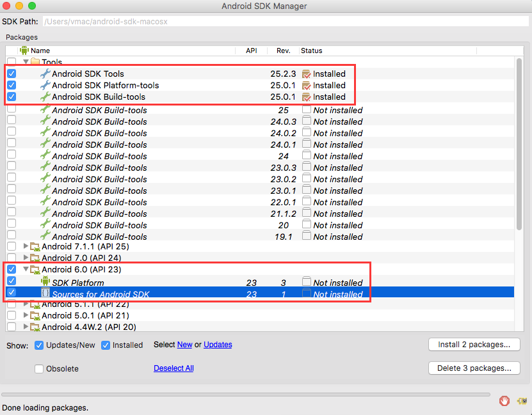
Task: Click the SDK manager log icon at bottom right
Action: (x=522, y=401)
